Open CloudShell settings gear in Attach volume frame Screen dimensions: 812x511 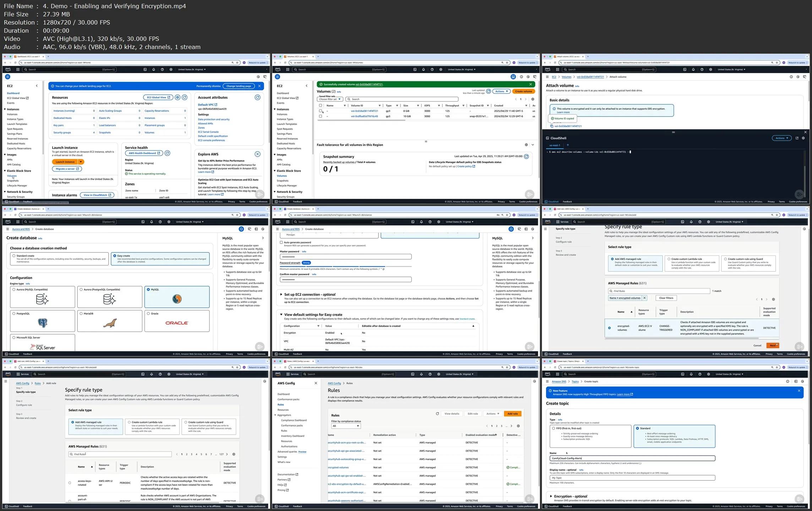click(803, 138)
